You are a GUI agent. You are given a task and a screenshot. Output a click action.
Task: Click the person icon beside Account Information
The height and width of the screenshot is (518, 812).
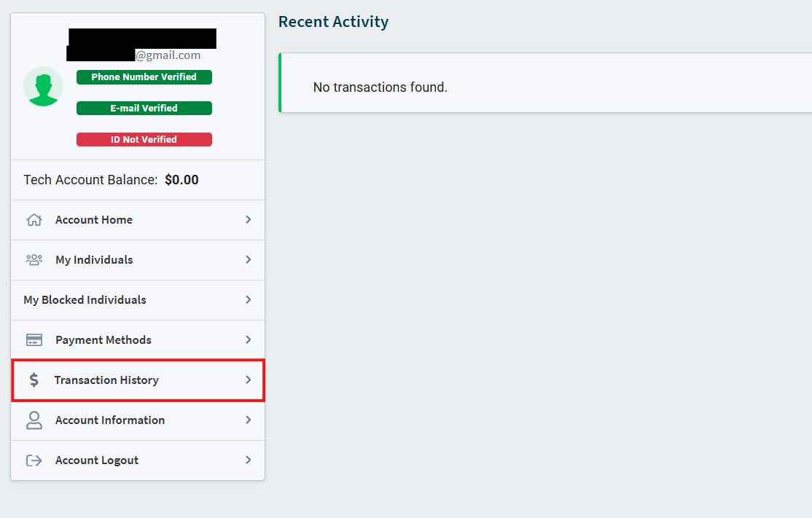click(x=34, y=420)
